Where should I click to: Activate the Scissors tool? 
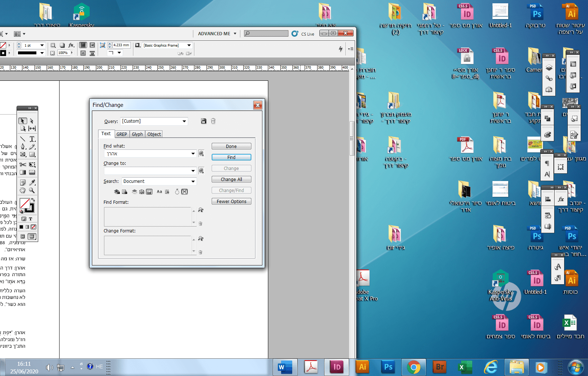[22, 164]
